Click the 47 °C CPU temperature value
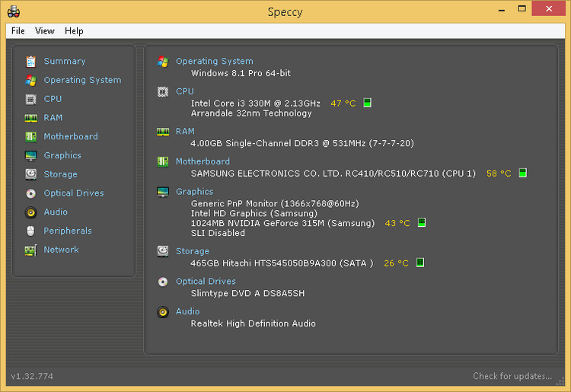The height and width of the screenshot is (392, 571). pyautogui.click(x=343, y=104)
